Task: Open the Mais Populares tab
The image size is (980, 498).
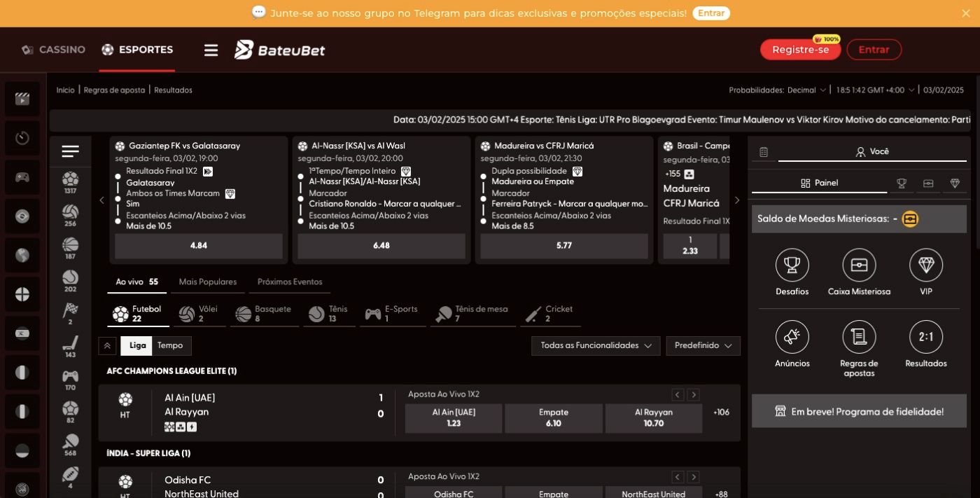Action: [208, 282]
